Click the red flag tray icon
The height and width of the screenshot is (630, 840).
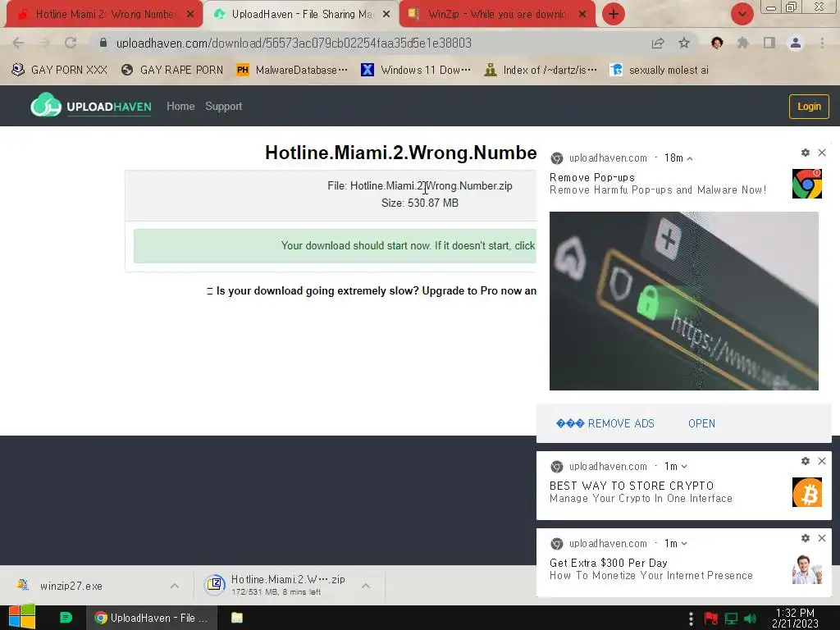(x=711, y=619)
